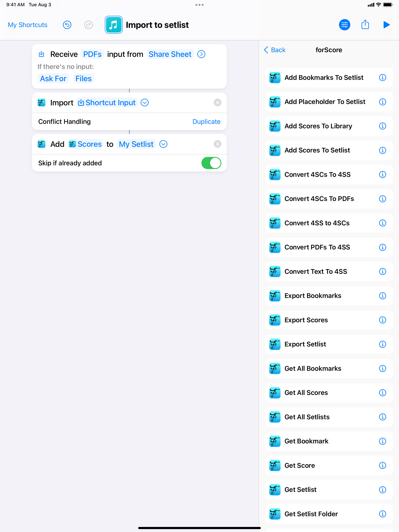Show info for Get All Scores

coord(383,393)
